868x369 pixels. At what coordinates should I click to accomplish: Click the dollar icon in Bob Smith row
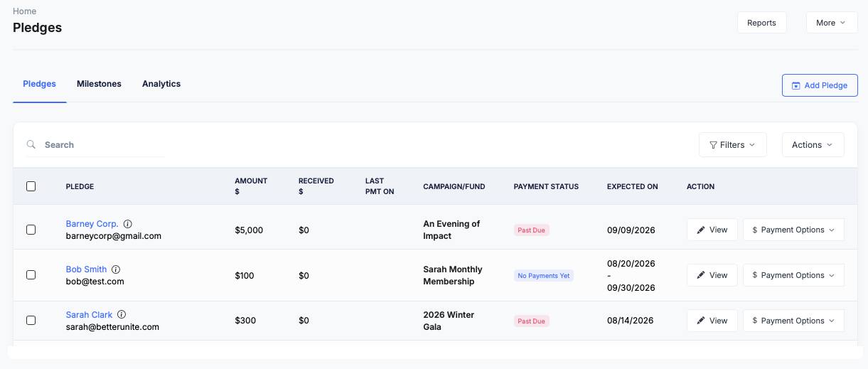pos(755,275)
